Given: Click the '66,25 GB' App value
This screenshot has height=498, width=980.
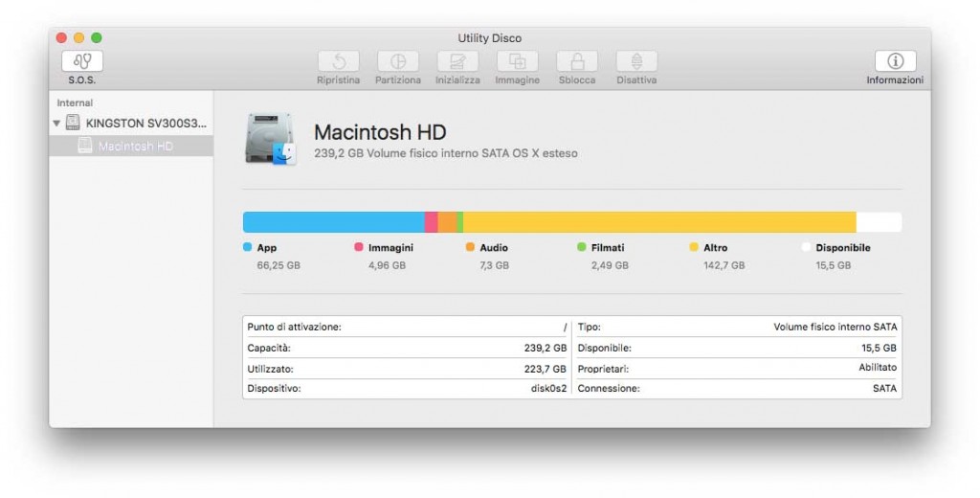Looking at the screenshot, I should [278, 265].
